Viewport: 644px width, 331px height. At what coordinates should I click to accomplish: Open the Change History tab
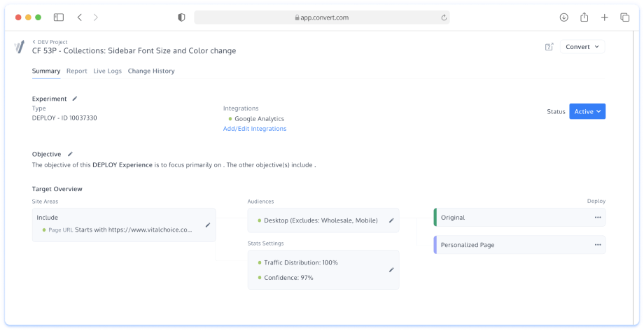point(151,71)
